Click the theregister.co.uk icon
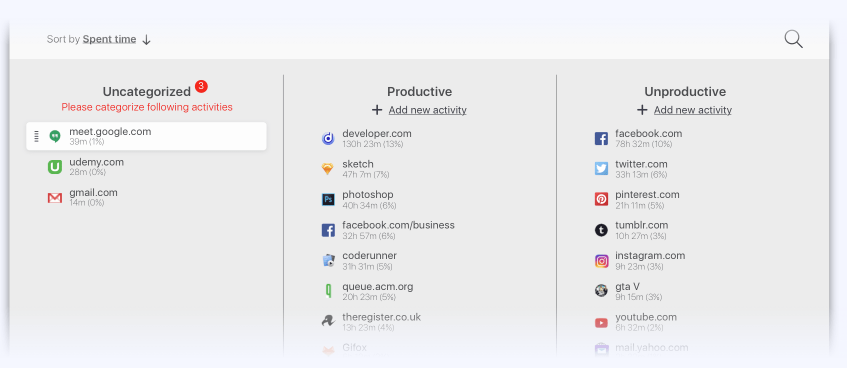Viewport: 847px width, 368px height. pyautogui.click(x=328, y=322)
